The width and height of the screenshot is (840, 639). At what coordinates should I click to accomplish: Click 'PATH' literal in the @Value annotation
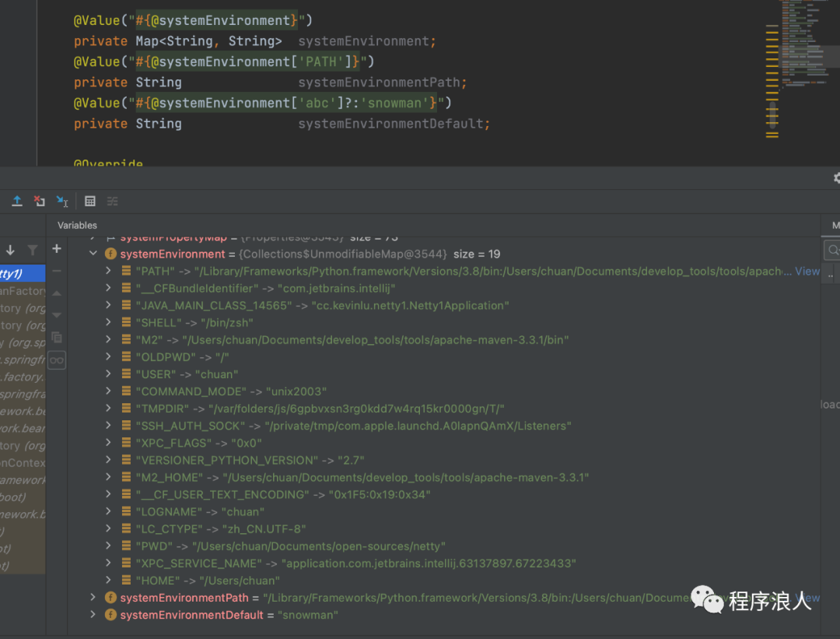[x=321, y=61]
